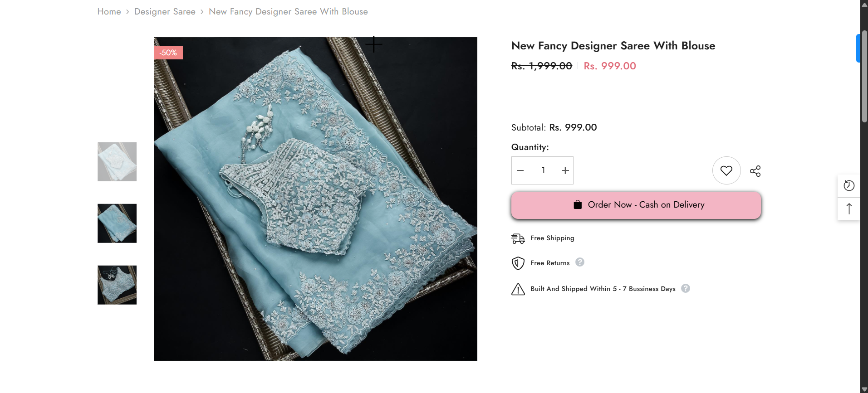Viewport: 868px width, 393px height.
Task: Click the main saree product image
Action: (315, 199)
